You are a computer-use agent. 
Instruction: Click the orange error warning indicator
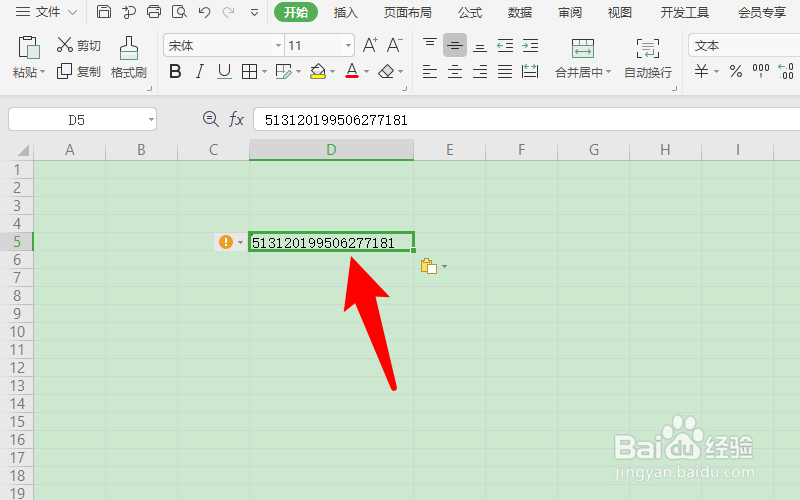pos(226,242)
